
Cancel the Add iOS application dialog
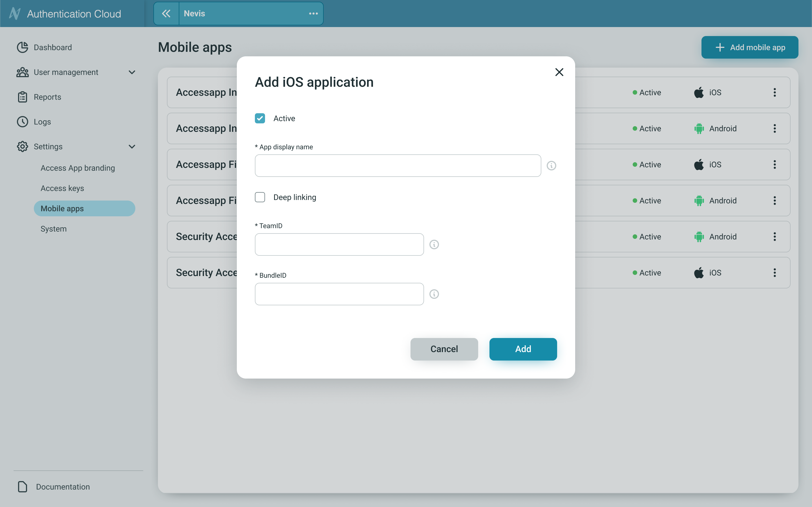(444, 349)
